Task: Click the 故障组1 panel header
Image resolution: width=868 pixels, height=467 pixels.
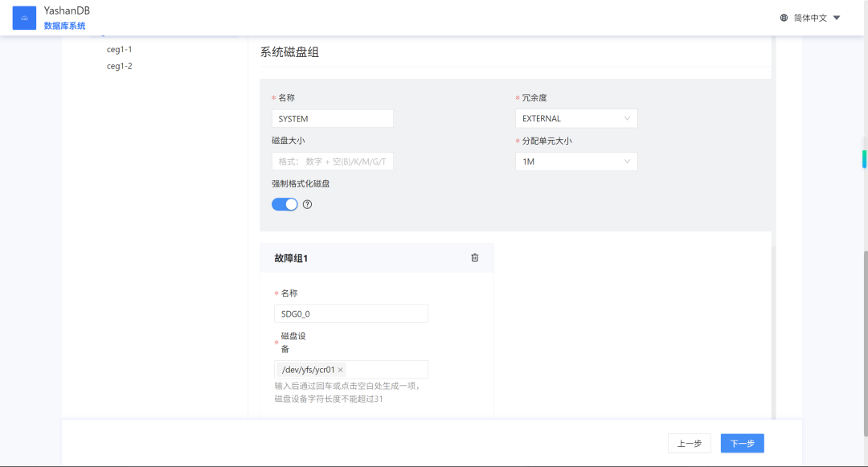Action: (x=377, y=258)
